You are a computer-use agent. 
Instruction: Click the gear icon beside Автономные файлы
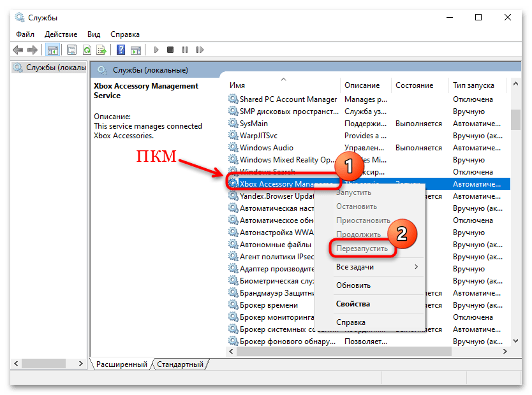tap(233, 244)
